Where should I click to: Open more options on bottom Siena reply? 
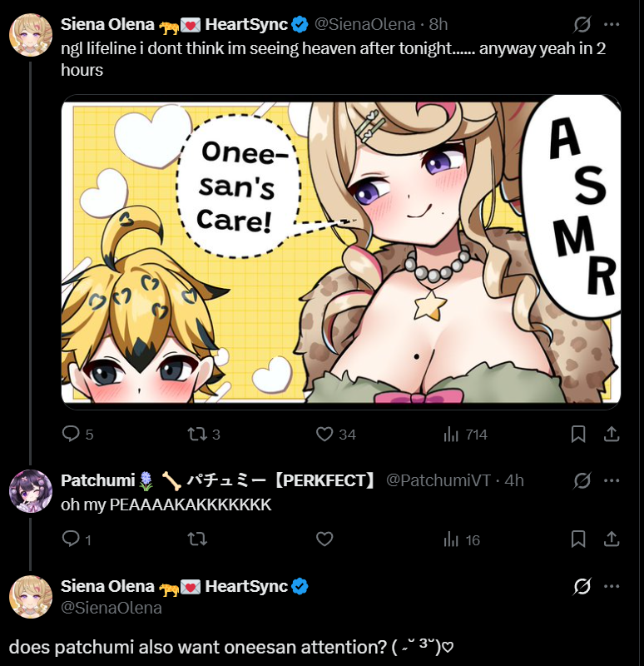pyautogui.click(x=612, y=586)
